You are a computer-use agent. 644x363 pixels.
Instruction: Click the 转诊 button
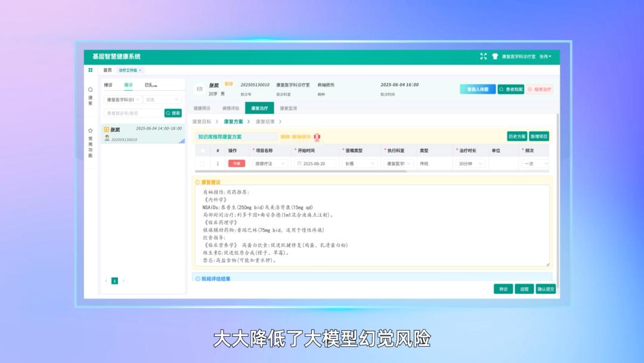click(x=503, y=289)
